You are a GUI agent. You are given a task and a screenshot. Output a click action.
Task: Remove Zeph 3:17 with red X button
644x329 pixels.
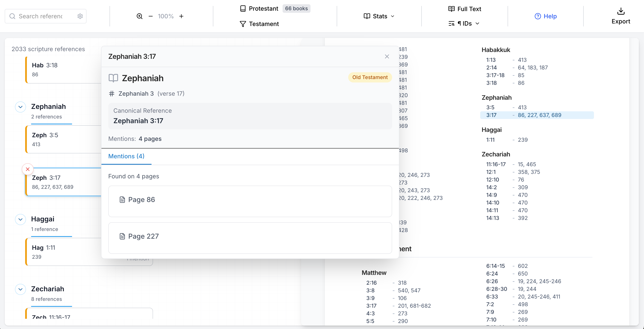[x=27, y=169]
